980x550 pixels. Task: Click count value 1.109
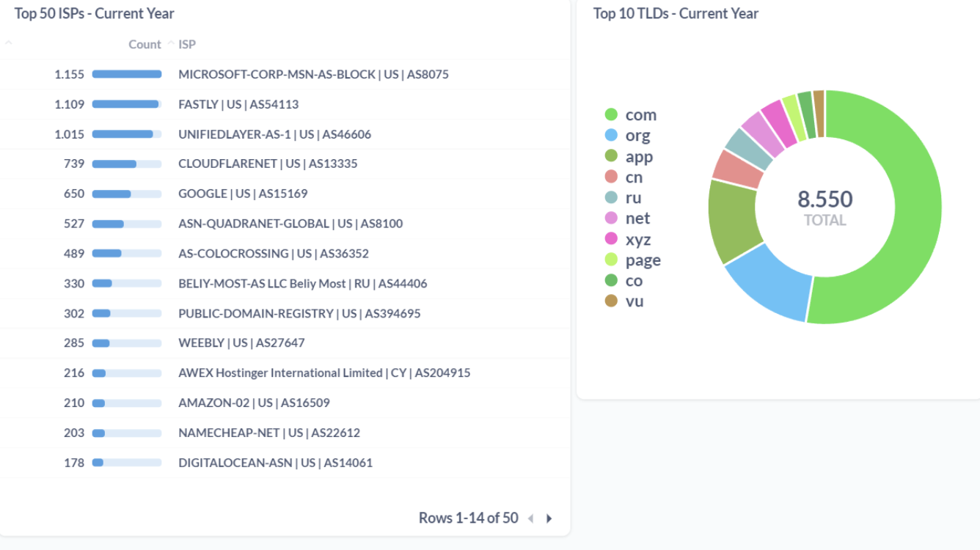coord(70,104)
